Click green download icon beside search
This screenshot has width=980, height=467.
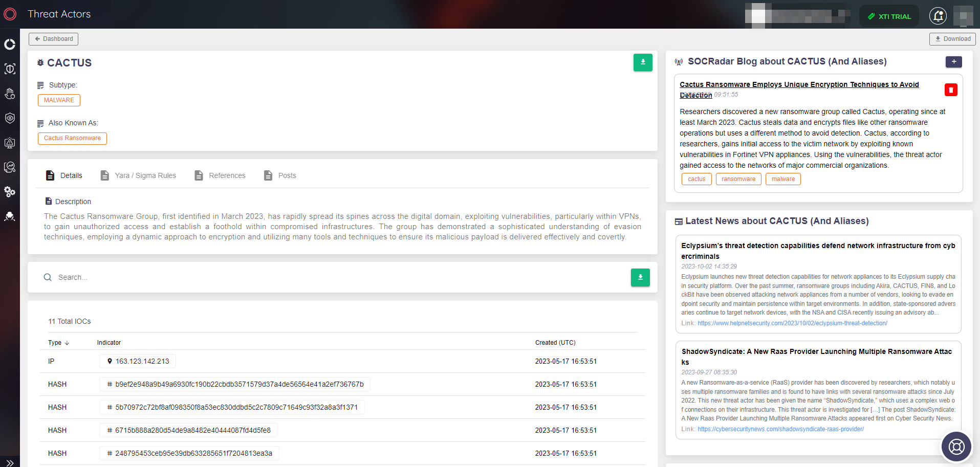[x=640, y=277]
